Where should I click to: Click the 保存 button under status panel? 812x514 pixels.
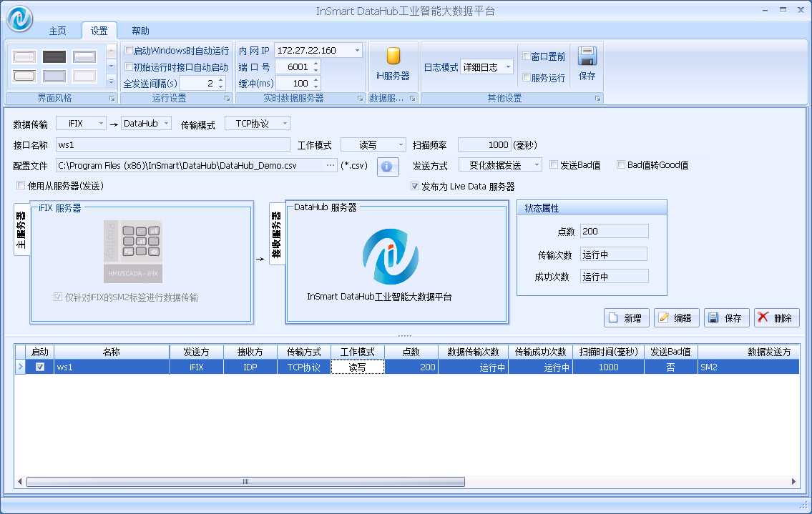[x=726, y=318]
